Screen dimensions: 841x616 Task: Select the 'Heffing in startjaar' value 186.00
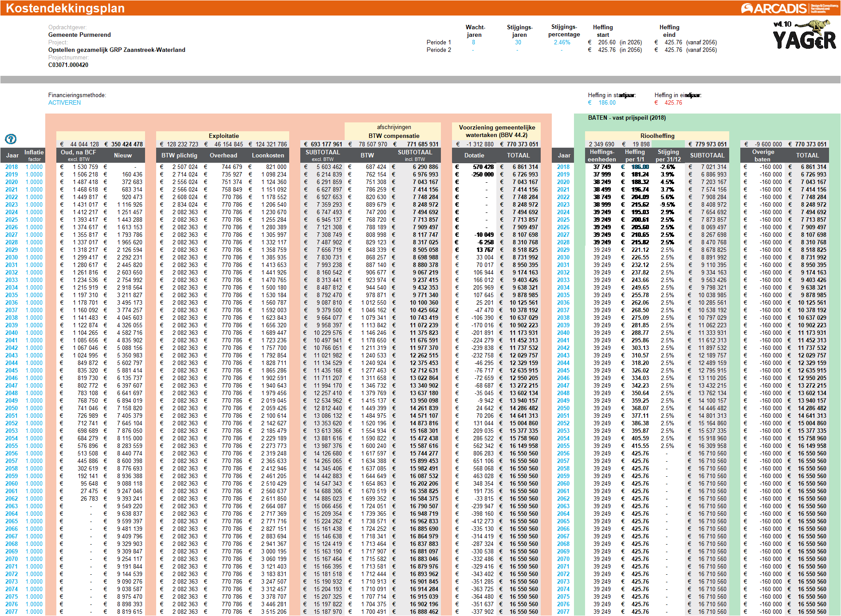pos(607,102)
